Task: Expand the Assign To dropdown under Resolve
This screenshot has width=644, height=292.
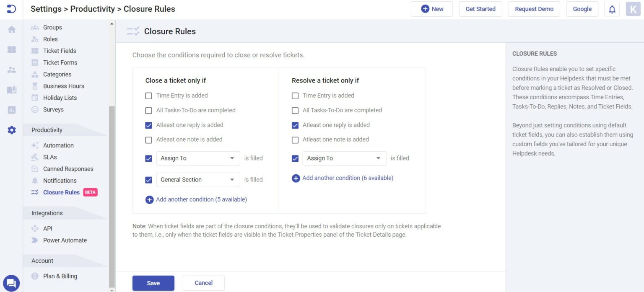Action: tap(344, 158)
